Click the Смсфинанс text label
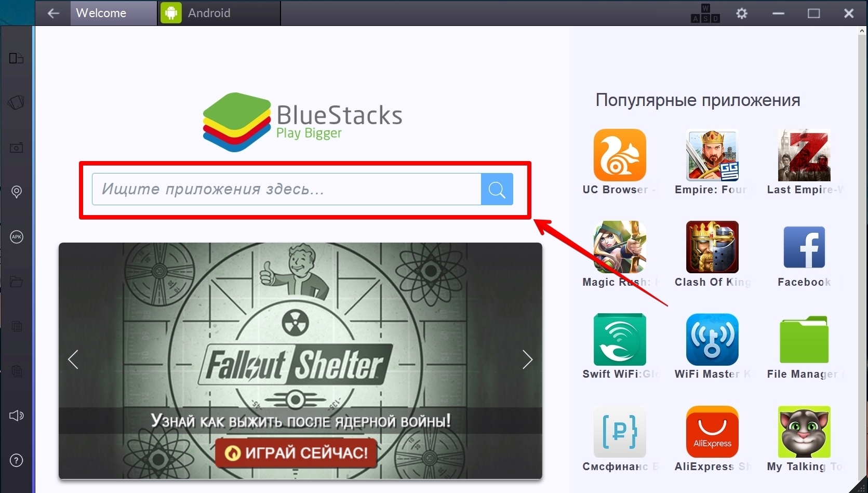 pos(621,467)
